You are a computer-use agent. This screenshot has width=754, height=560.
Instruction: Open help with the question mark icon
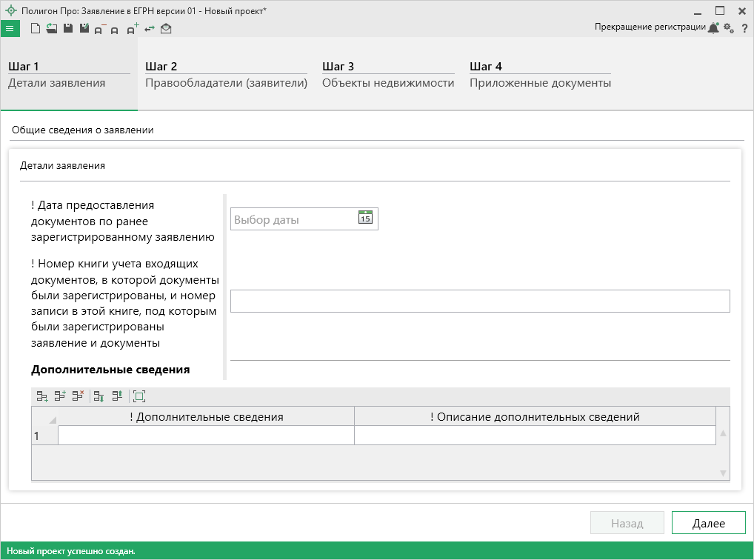coord(744,28)
